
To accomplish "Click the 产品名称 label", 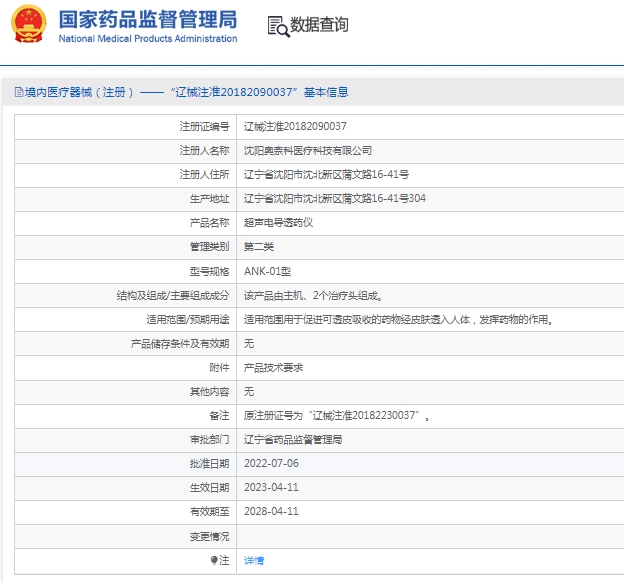I will 209,222.
